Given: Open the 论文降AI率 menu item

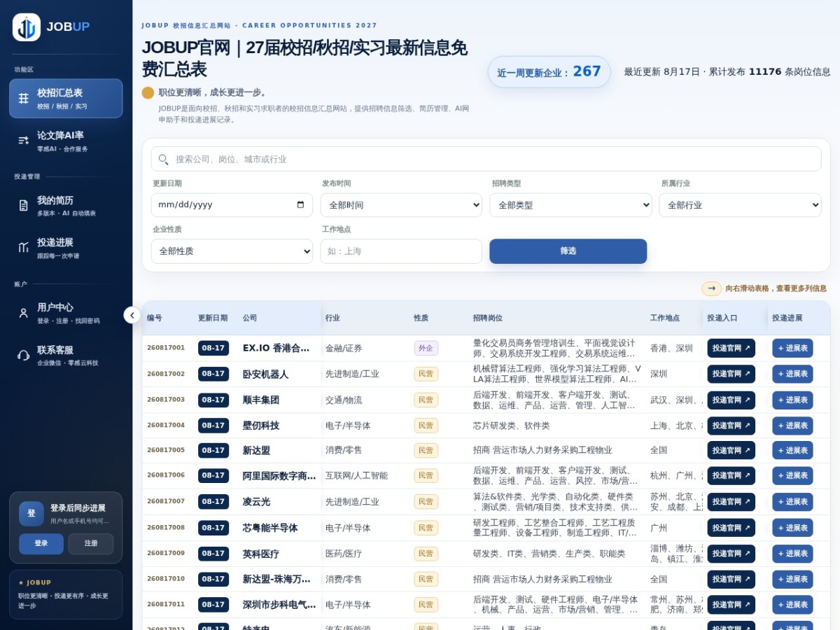Looking at the screenshot, I should [66, 141].
